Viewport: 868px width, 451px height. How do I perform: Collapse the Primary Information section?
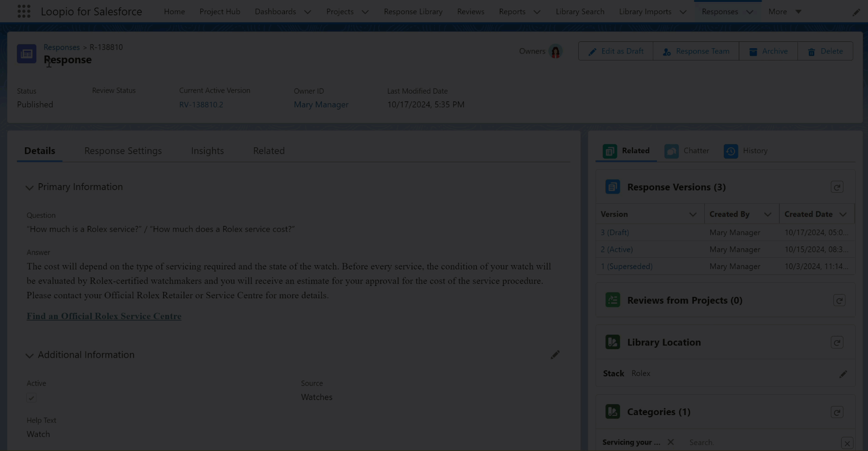(30, 187)
